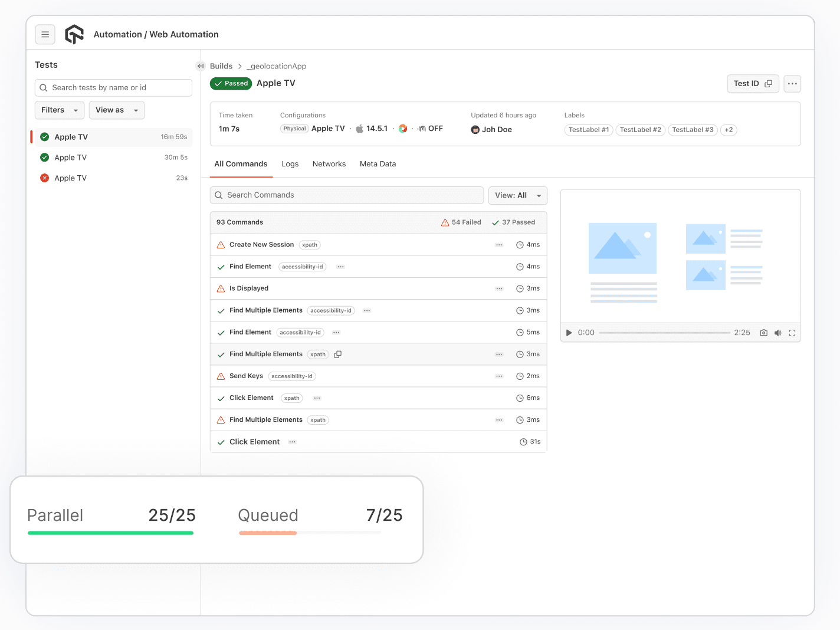Open overflow options on the Send Keys command

(x=499, y=376)
